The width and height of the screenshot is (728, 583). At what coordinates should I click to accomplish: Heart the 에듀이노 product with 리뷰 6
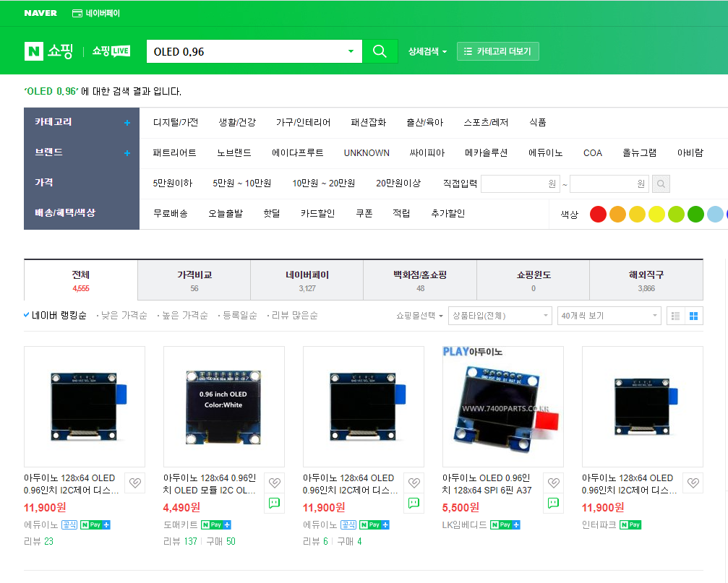[414, 483]
